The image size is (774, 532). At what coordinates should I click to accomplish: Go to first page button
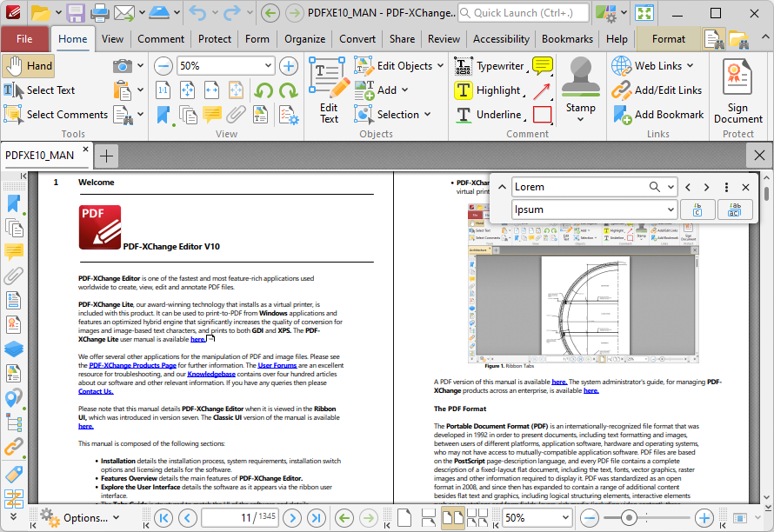click(x=163, y=518)
